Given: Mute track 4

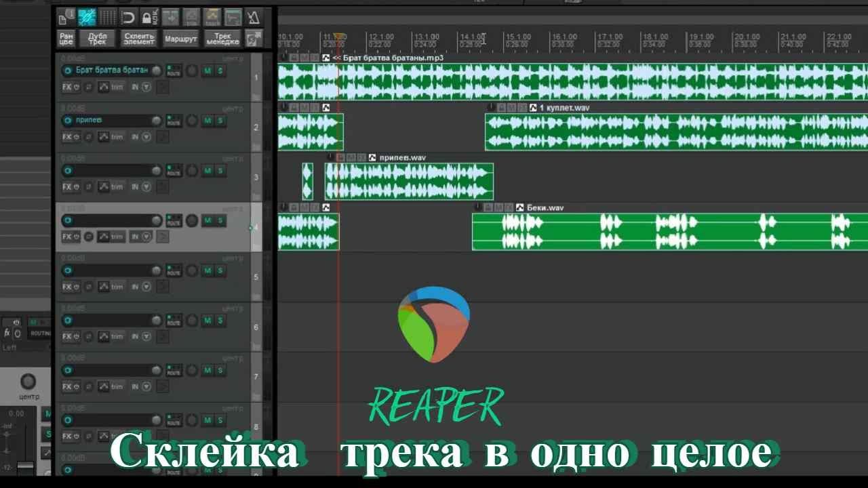Looking at the screenshot, I should pos(208,220).
